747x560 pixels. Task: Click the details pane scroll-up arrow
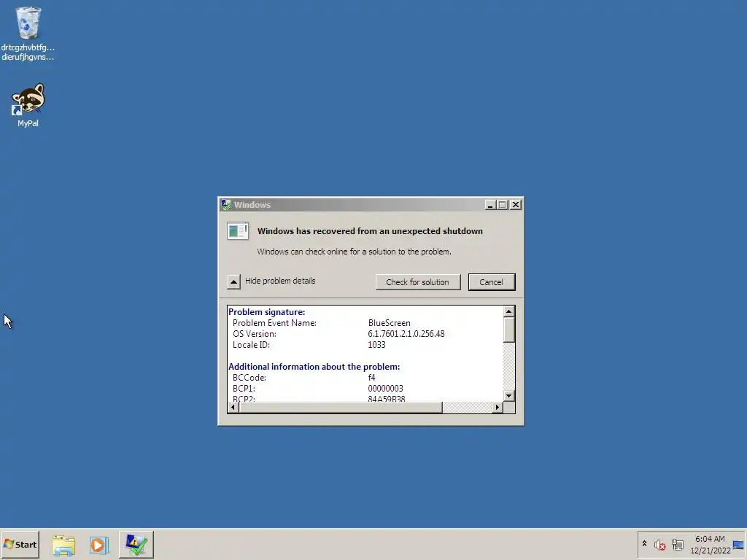(x=508, y=311)
